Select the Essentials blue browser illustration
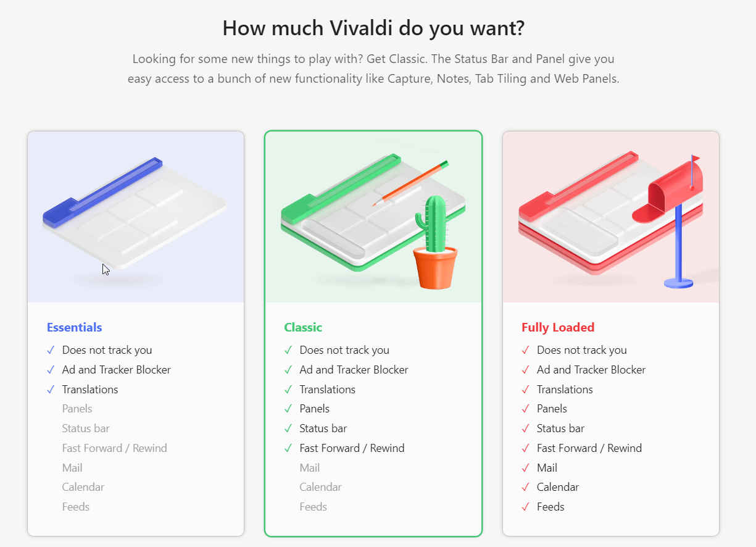This screenshot has height=547, width=756. (136, 217)
